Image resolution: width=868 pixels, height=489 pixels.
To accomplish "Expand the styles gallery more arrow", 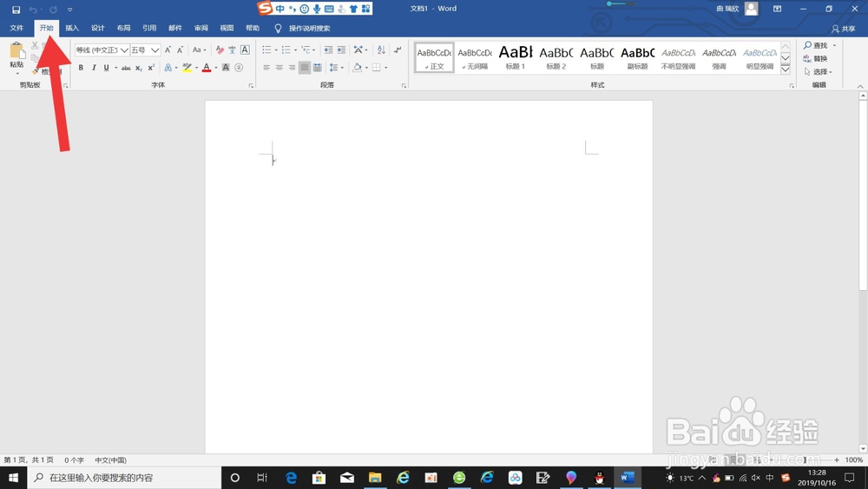I will [x=786, y=69].
